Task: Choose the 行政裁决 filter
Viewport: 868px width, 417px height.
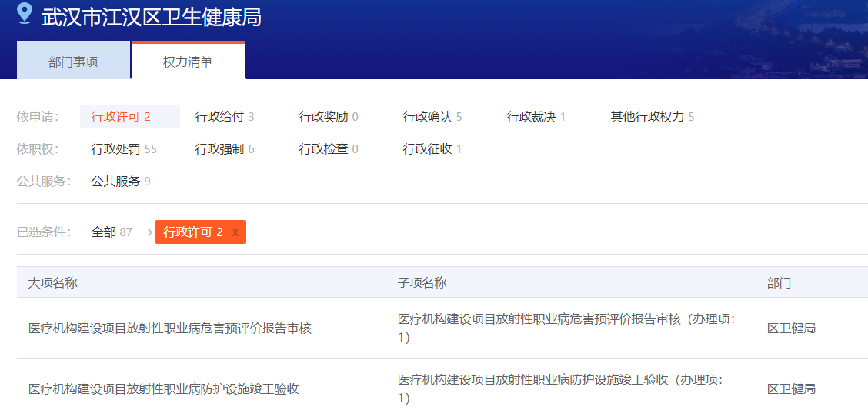Action: click(536, 117)
